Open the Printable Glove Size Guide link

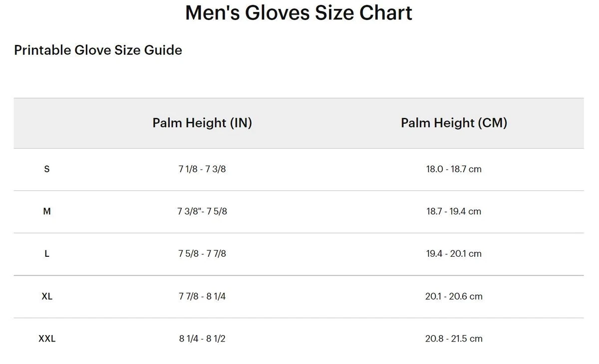pos(98,50)
